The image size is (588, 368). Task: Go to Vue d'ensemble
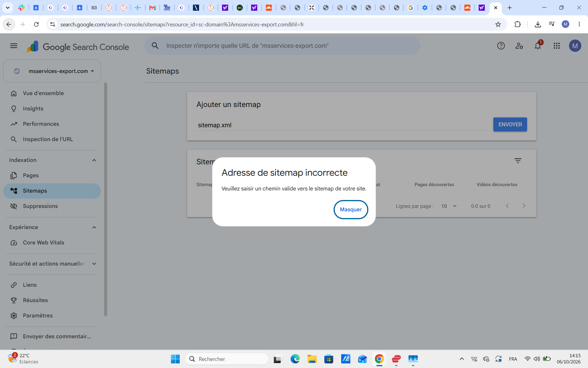tap(52, 93)
